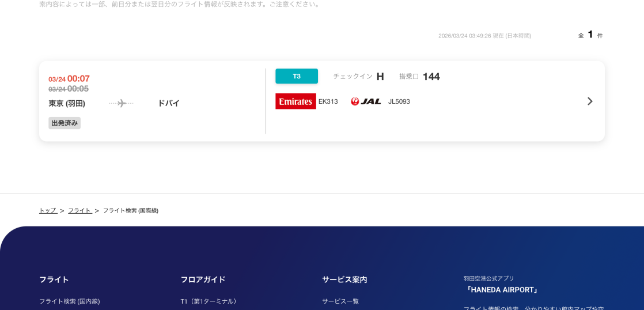Click the フロアガイド footer heading
Viewport: 644px width, 310px height.
coord(203,279)
